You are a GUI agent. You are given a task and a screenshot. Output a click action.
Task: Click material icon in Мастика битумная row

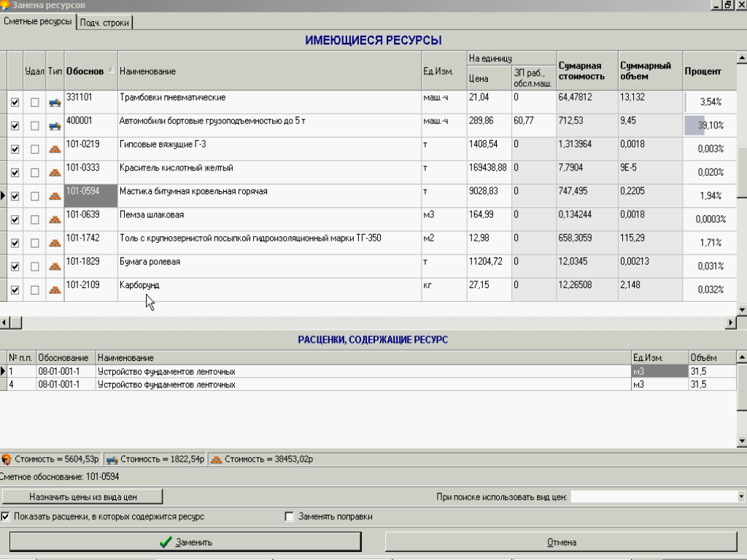[x=55, y=195]
